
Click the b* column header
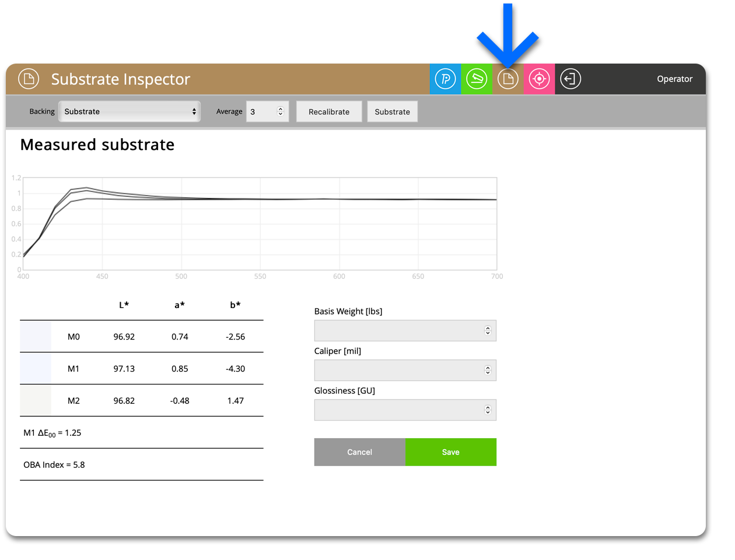(236, 304)
